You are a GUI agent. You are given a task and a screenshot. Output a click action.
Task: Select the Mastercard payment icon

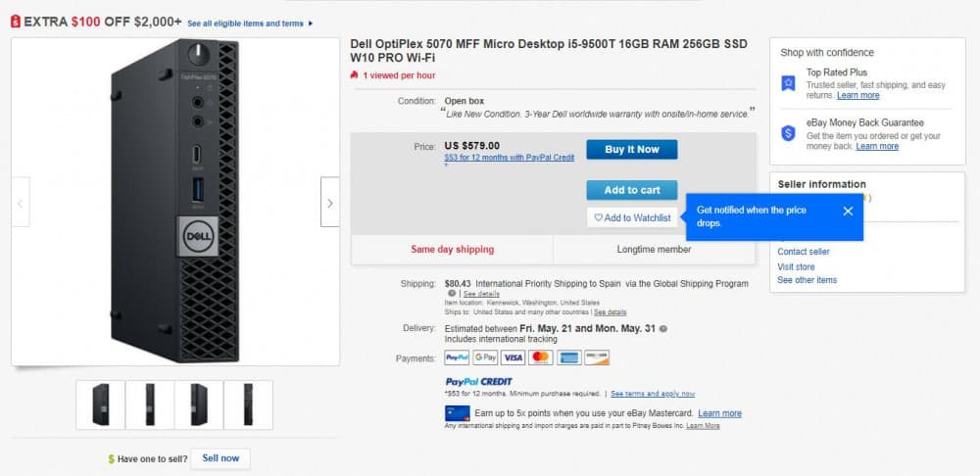541,357
